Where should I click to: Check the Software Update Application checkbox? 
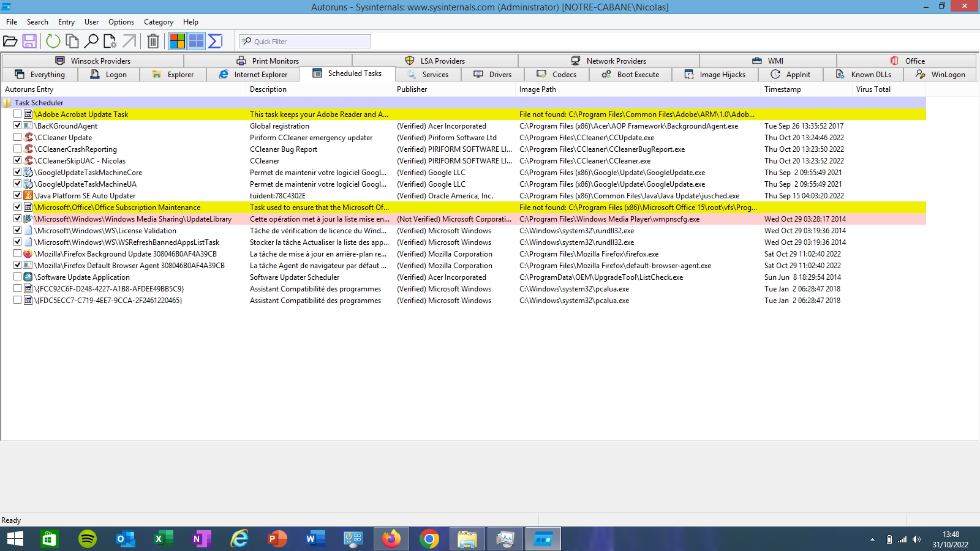point(18,277)
